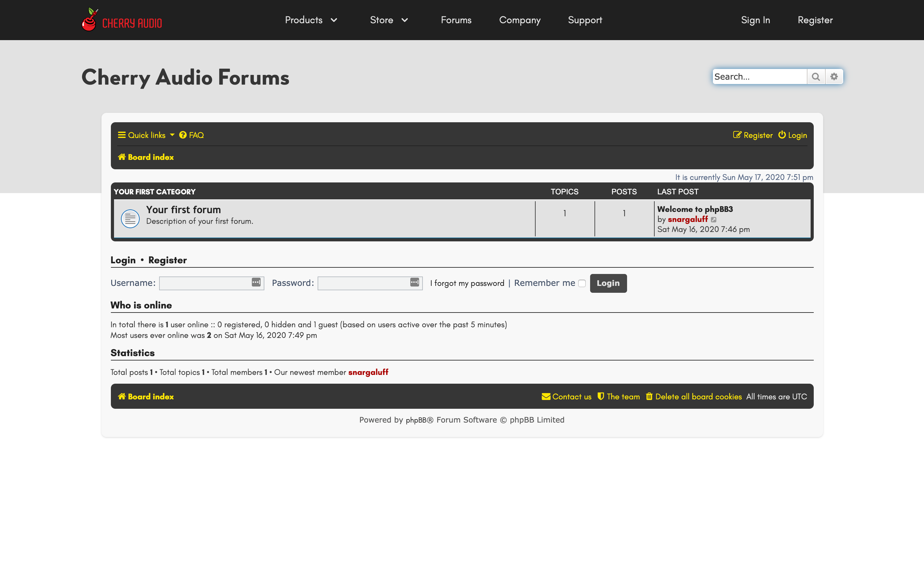Click the 'All times are UTC' text
Screen dimensions: 924x568
(776, 397)
